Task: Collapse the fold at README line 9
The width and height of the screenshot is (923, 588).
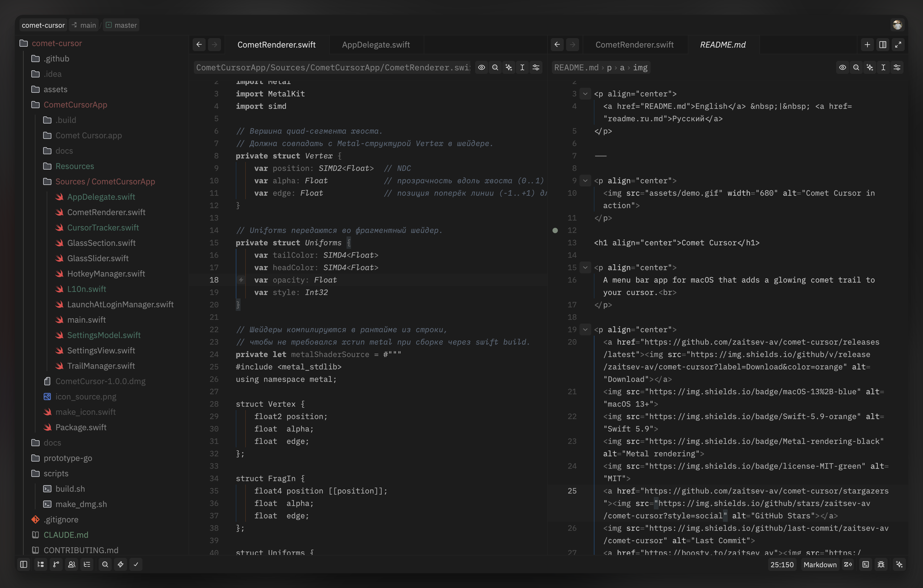Action: [585, 181]
